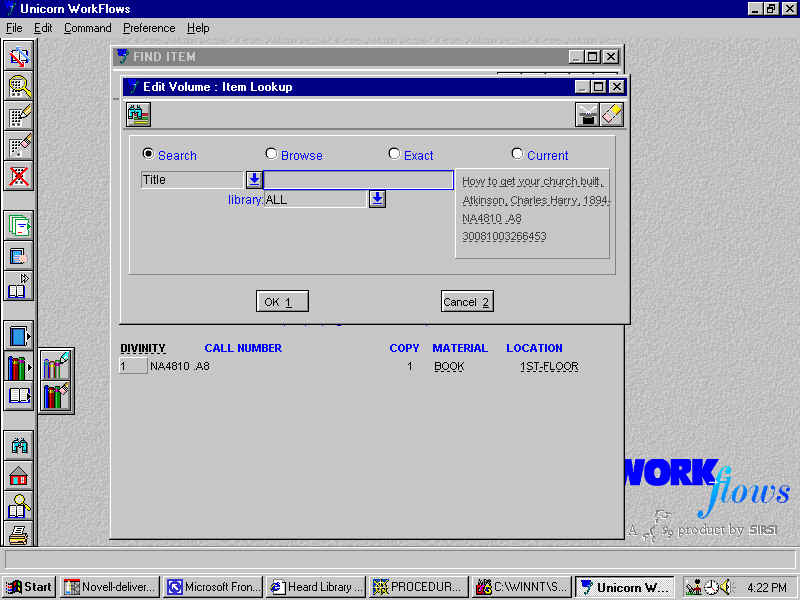Click the eraser icon in Item Lookup
The height and width of the screenshot is (600, 800).
pyautogui.click(x=611, y=114)
